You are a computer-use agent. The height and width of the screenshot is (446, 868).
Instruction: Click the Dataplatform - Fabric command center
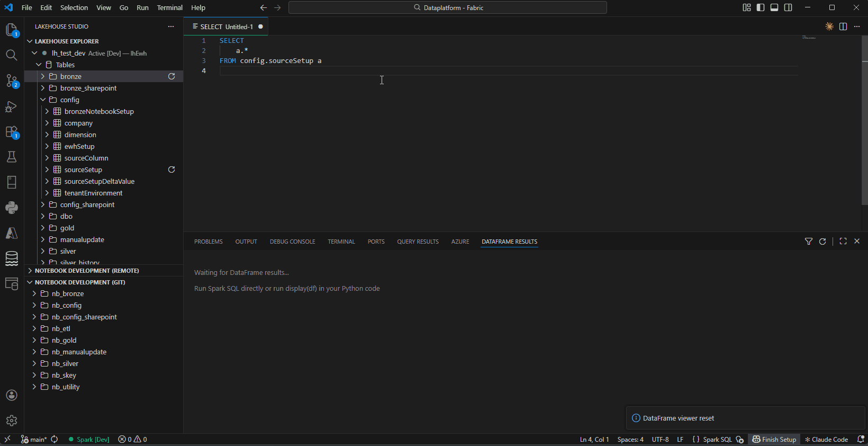click(x=448, y=7)
